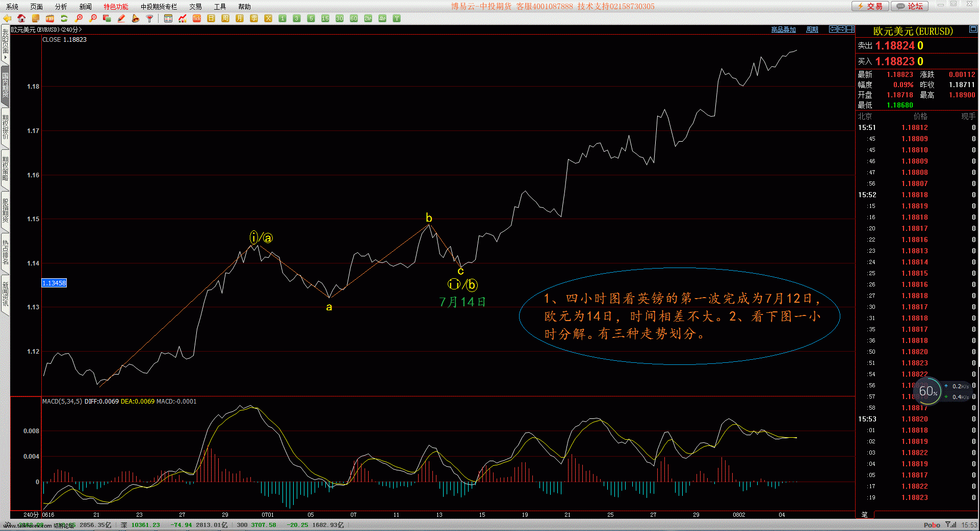This screenshot has width=980, height=531.
Task: Select the 国内期货 side tab
Action: click(x=5, y=86)
